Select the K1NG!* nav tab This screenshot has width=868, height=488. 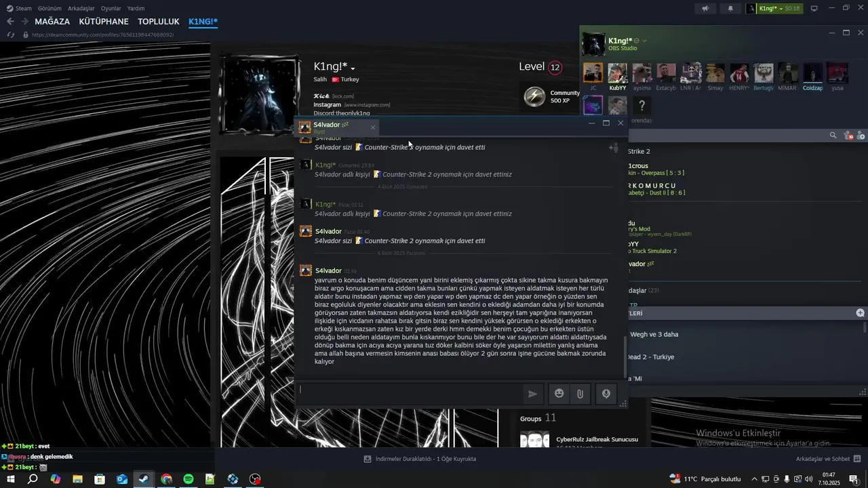click(203, 22)
